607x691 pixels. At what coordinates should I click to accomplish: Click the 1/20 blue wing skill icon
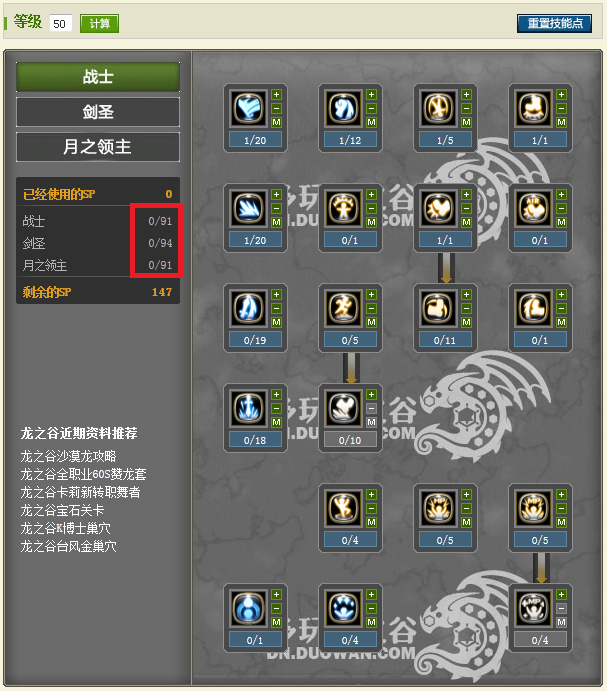coord(248,107)
